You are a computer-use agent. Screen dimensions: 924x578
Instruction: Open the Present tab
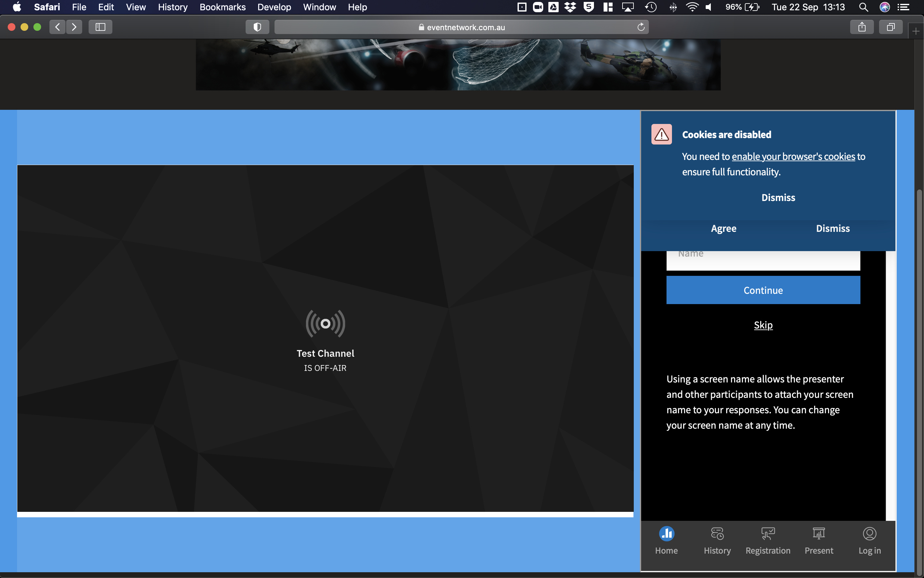819,541
